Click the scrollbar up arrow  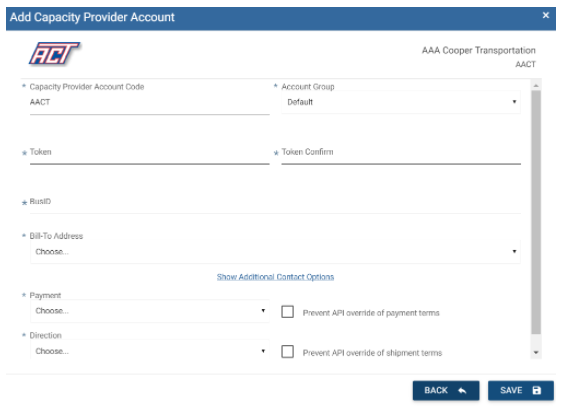coord(536,85)
